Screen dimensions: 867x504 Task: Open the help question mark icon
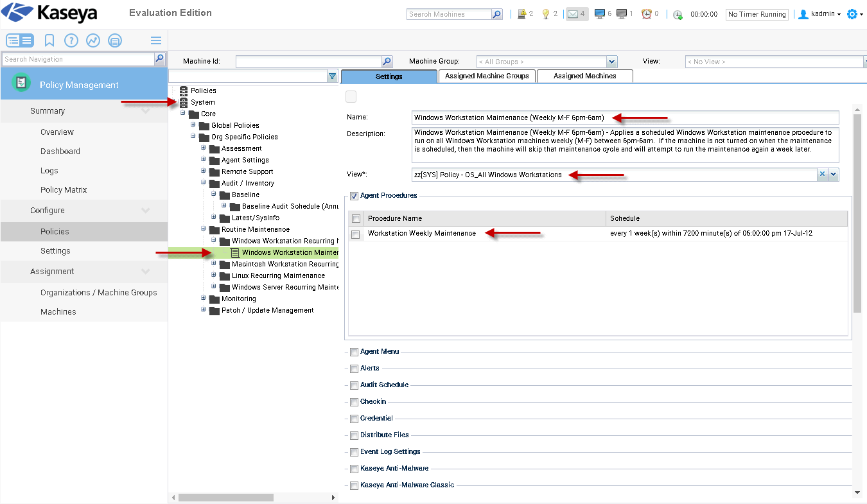pos(71,40)
